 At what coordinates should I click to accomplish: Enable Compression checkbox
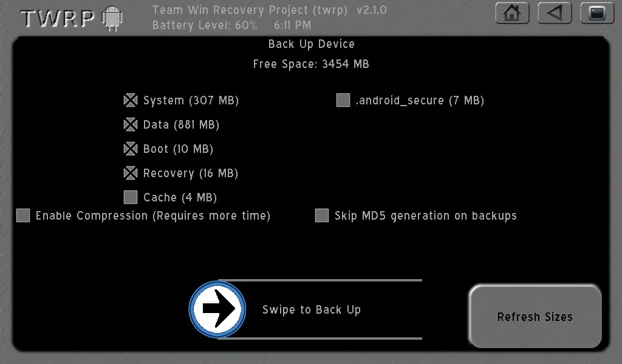click(23, 215)
